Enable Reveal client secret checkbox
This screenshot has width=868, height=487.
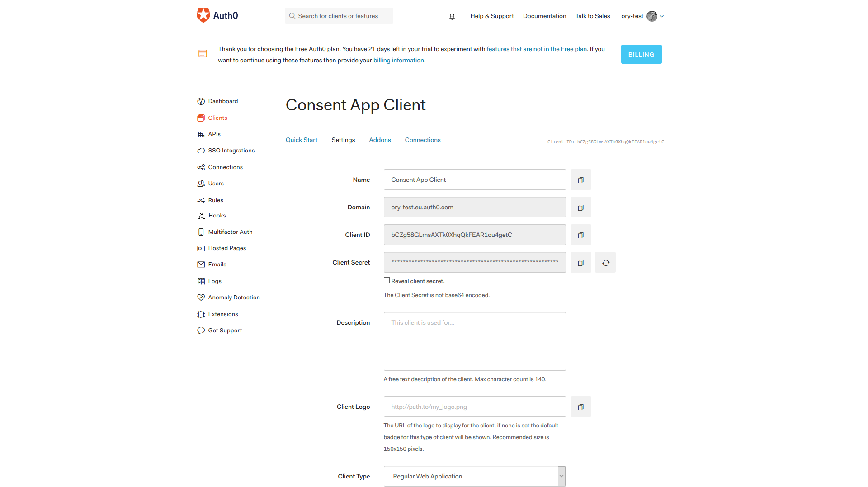(387, 280)
